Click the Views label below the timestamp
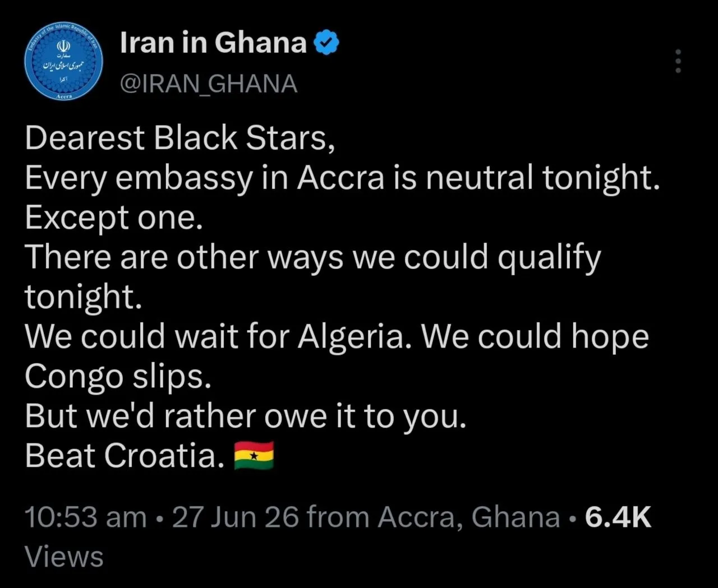This screenshot has width=718, height=588. click(x=64, y=557)
